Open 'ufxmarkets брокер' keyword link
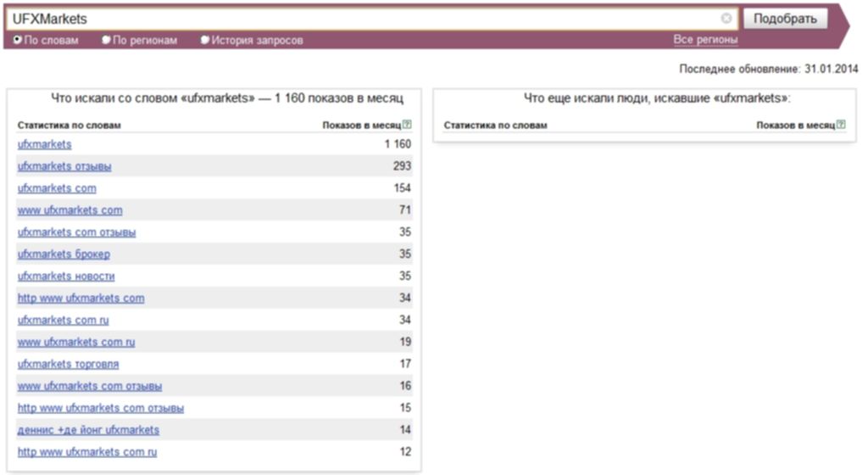Image resolution: width=868 pixels, height=475 pixels. pos(64,254)
